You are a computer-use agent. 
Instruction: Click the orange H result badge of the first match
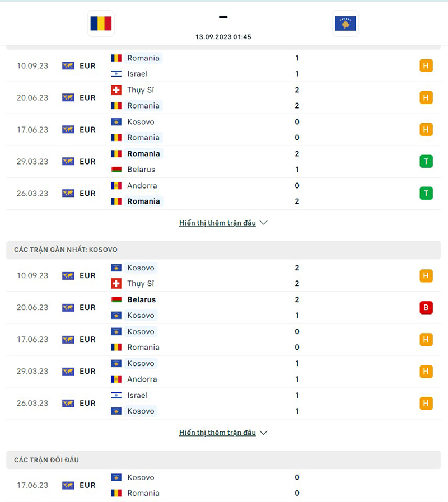426,65
